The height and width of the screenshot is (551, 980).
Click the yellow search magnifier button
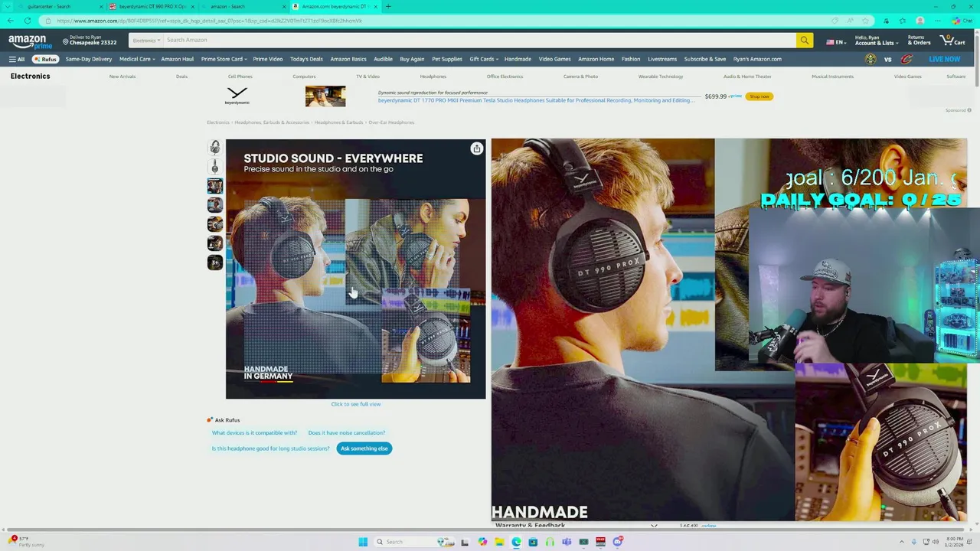[x=804, y=41]
